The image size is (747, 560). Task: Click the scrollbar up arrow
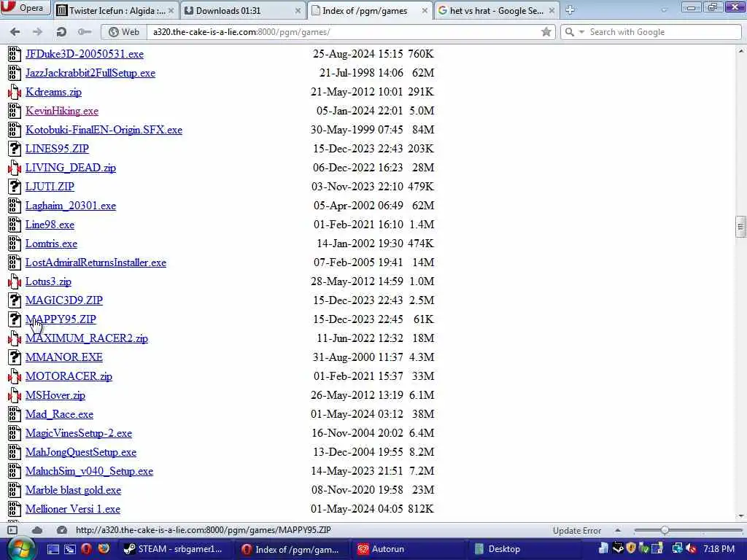coord(741,50)
